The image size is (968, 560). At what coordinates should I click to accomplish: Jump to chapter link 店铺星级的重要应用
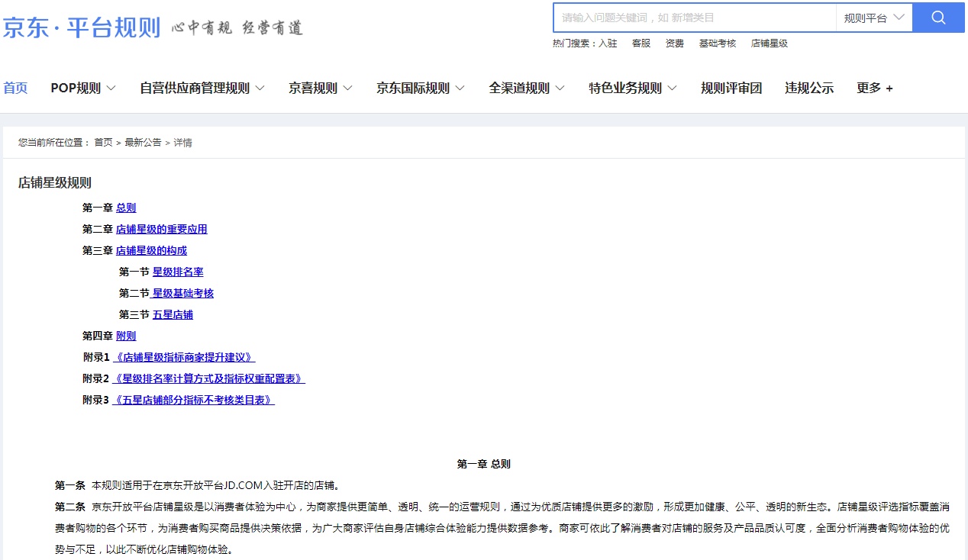[162, 229]
